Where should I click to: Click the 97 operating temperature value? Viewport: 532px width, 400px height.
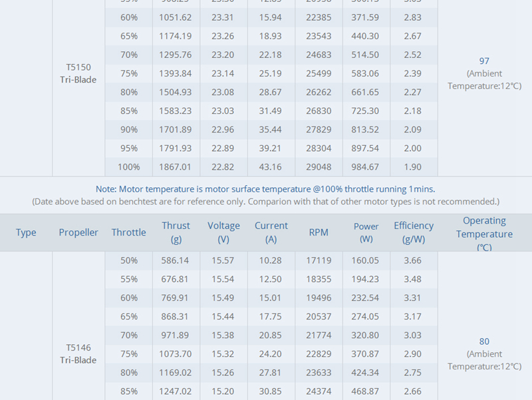(x=484, y=61)
